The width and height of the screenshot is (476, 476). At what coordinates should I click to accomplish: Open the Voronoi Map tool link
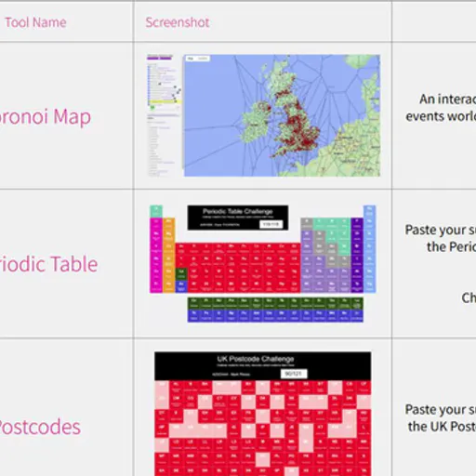pyautogui.click(x=45, y=117)
